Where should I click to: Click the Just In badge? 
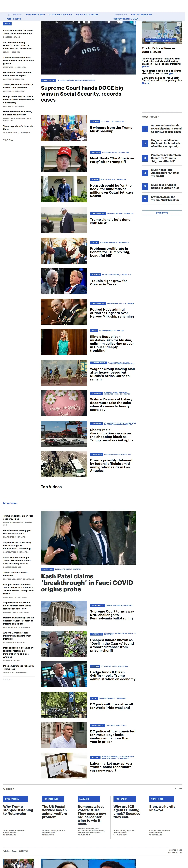coord(7,24)
